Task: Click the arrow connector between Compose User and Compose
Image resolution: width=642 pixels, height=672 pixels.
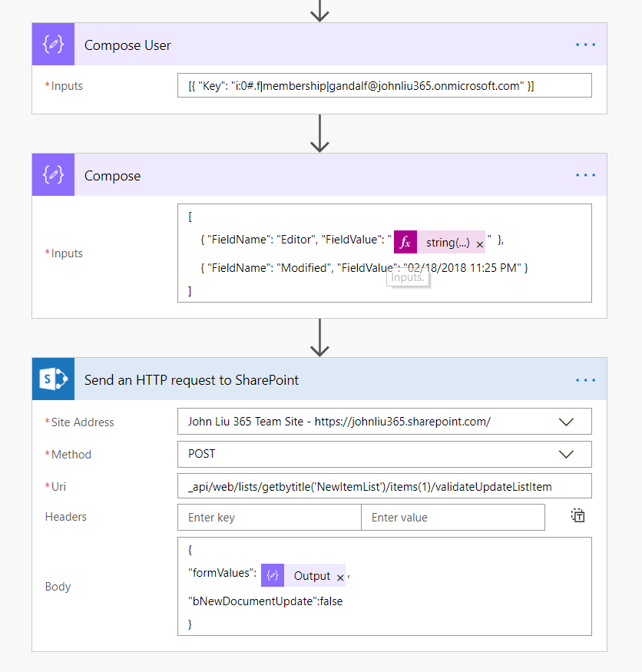Action: pos(319,134)
